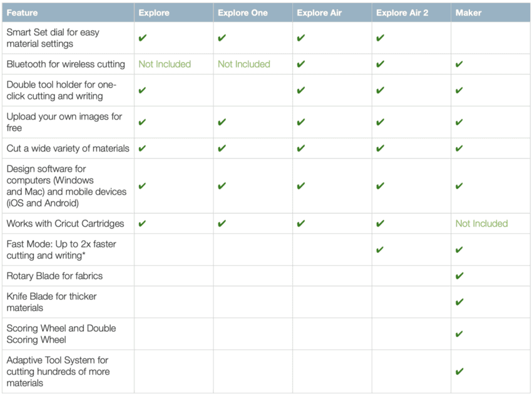The image size is (532, 395).
Task: Click the Explore Air 2 Fast Mode checkmark
Action: click(x=380, y=250)
